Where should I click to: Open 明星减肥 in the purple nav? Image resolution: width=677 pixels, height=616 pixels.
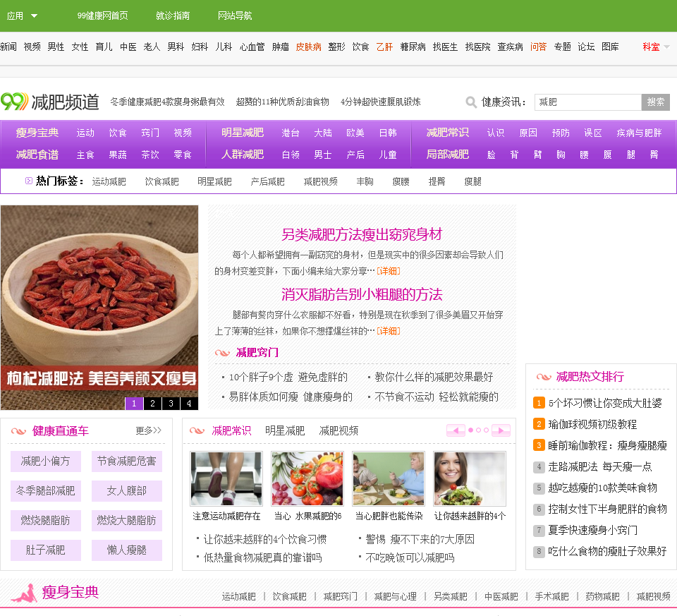tap(242, 133)
